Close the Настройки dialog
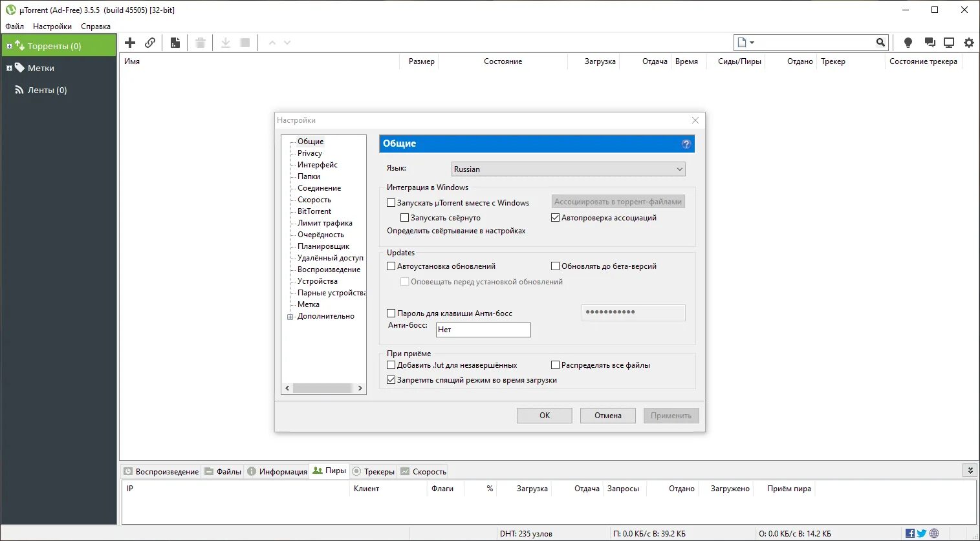This screenshot has width=980, height=541. (x=695, y=120)
